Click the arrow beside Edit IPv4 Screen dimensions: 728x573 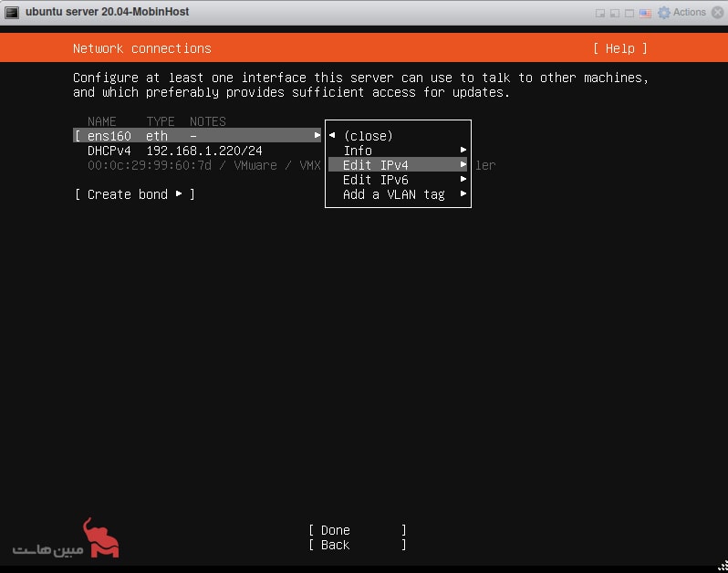463,164
